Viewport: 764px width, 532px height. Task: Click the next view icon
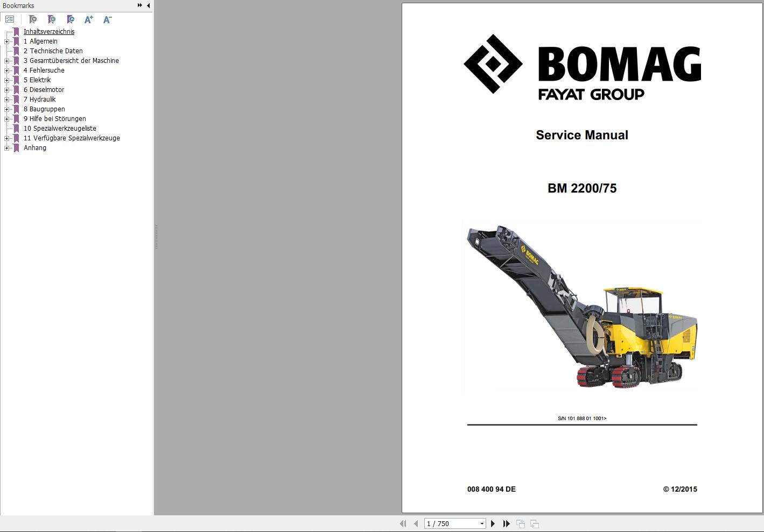[535, 523]
